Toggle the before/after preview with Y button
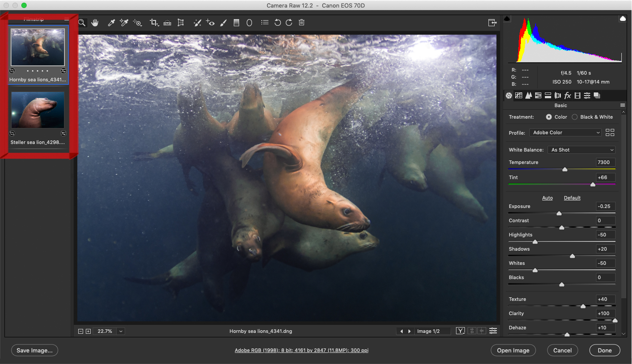 (x=460, y=331)
